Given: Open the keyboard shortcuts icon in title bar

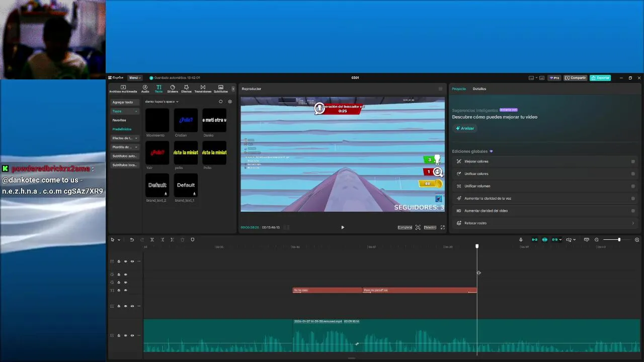Looking at the screenshot, I should point(542,78).
